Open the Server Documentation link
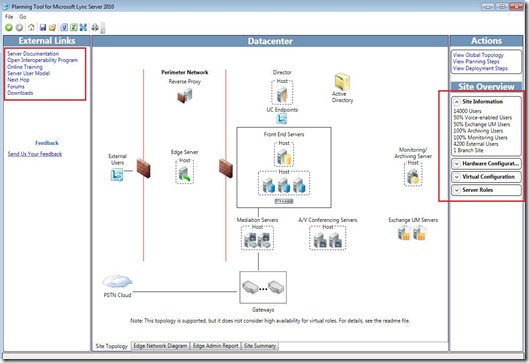Screen dimensions: 529x363 (x=33, y=54)
